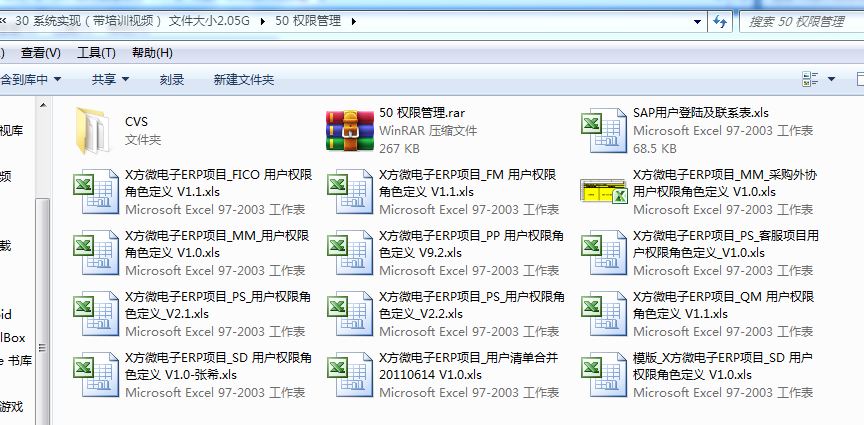Open the 工具(T) menu
The width and height of the screenshot is (864, 425).
(x=96, y=53)
